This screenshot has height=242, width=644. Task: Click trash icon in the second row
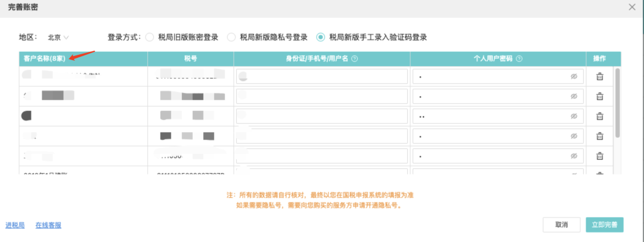pos(600,97)
